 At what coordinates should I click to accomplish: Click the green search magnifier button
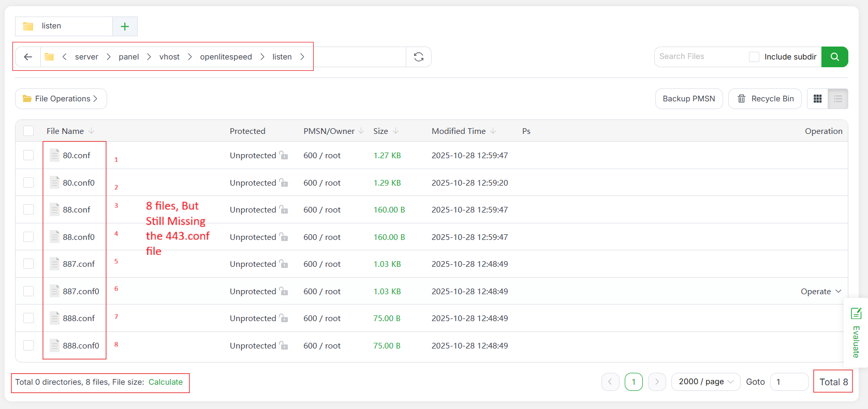[834, 57]
